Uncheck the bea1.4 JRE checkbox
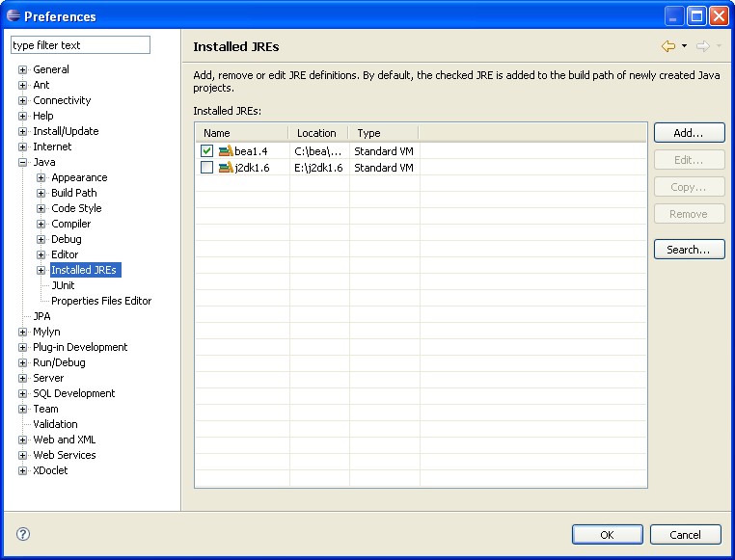Image resolution: width=735 pixels, height=560 pixels. pos(207,151)
